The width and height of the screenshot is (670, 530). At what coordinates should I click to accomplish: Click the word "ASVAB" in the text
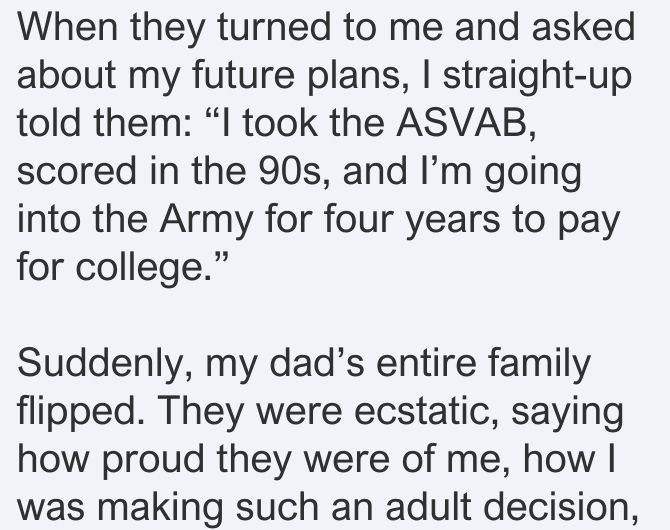pos(463,123)
